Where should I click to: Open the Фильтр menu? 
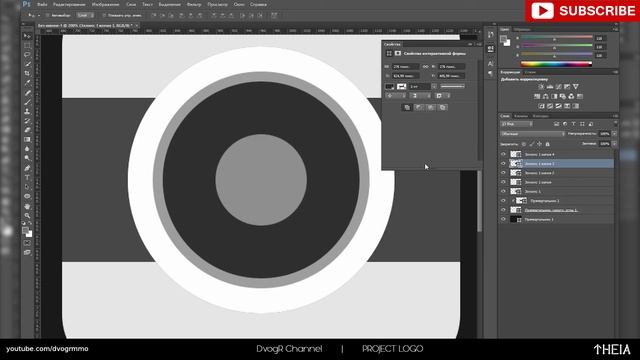[x=194, y=4]
